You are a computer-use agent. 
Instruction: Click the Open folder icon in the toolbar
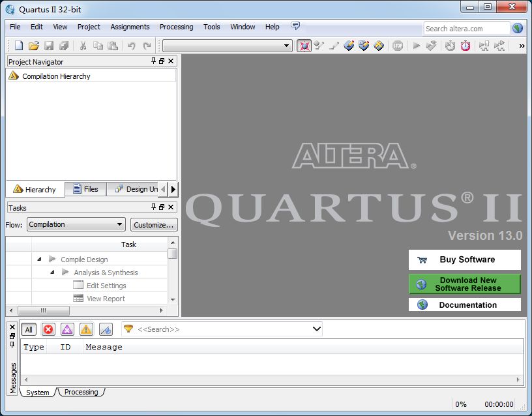pyautogui.click(x=34, y=46)
